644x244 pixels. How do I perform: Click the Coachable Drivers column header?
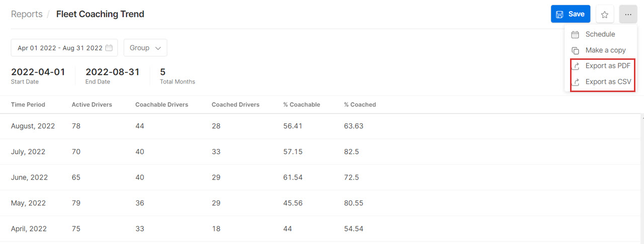162,105
